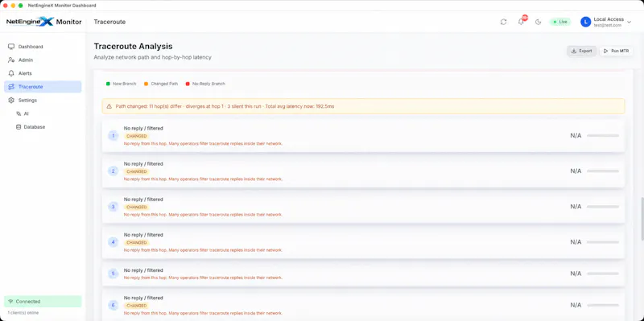Click hop 3 latency bar
The width and height of the screenshot is (644, 321).
point(603,207)
